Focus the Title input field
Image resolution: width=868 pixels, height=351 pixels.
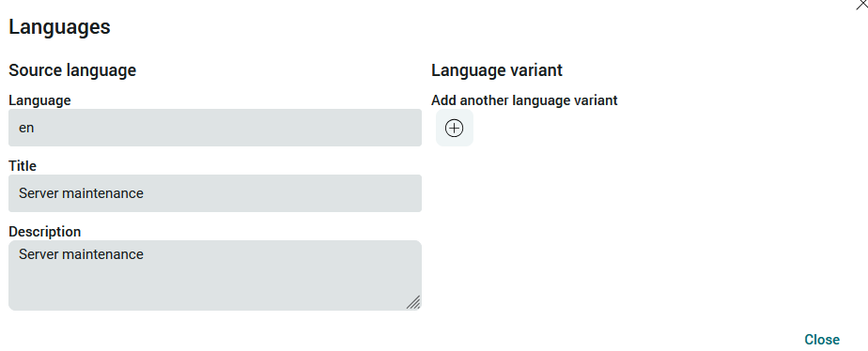pos(215,193)
